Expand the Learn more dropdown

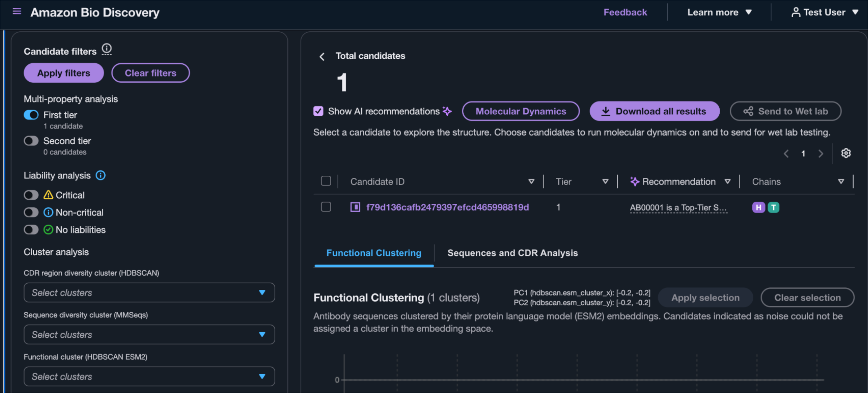(719, 12)
